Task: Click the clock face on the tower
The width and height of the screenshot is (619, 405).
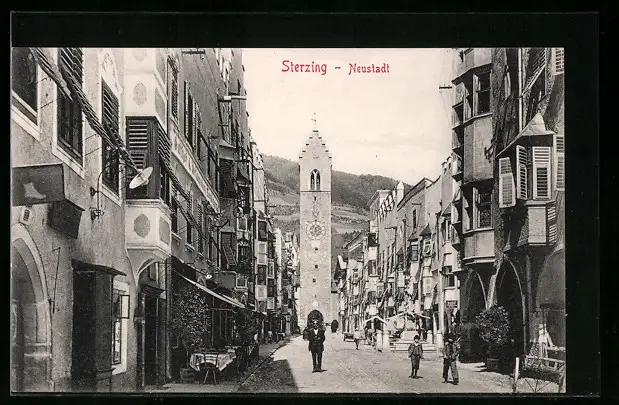Action: (315, 230)
